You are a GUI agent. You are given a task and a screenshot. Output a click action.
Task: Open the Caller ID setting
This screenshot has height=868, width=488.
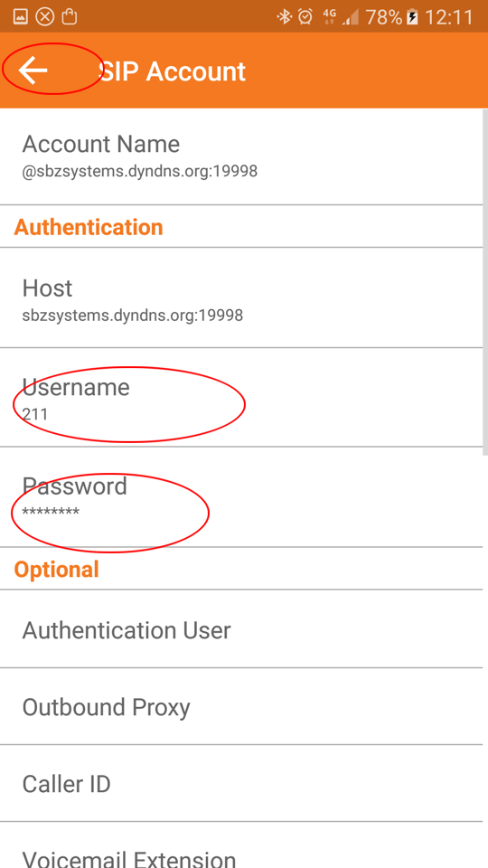[x=241, y=783]
